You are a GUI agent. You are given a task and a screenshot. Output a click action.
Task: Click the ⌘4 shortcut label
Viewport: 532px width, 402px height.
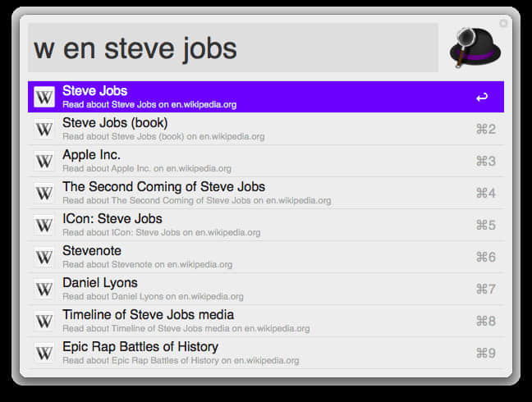coord(486,193)
